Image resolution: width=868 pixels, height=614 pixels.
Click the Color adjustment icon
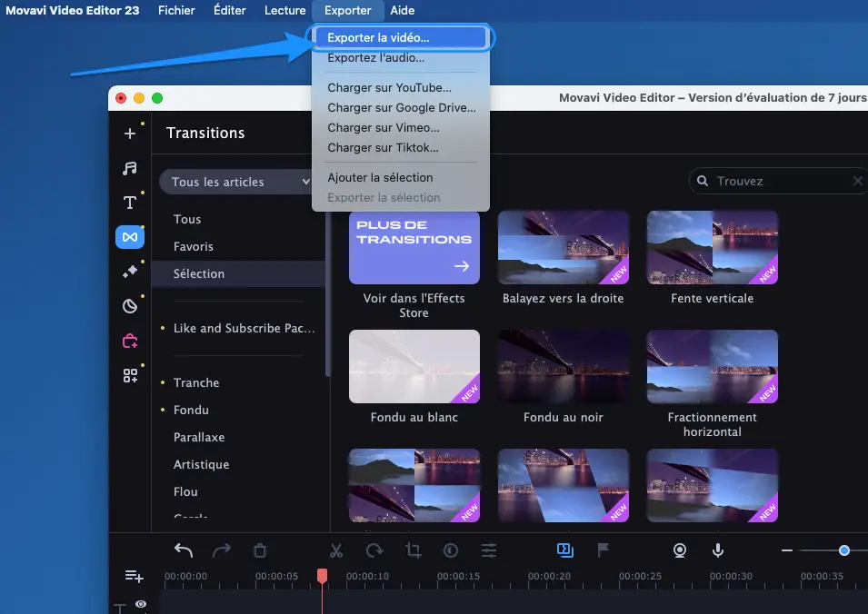tap(451, 550)
